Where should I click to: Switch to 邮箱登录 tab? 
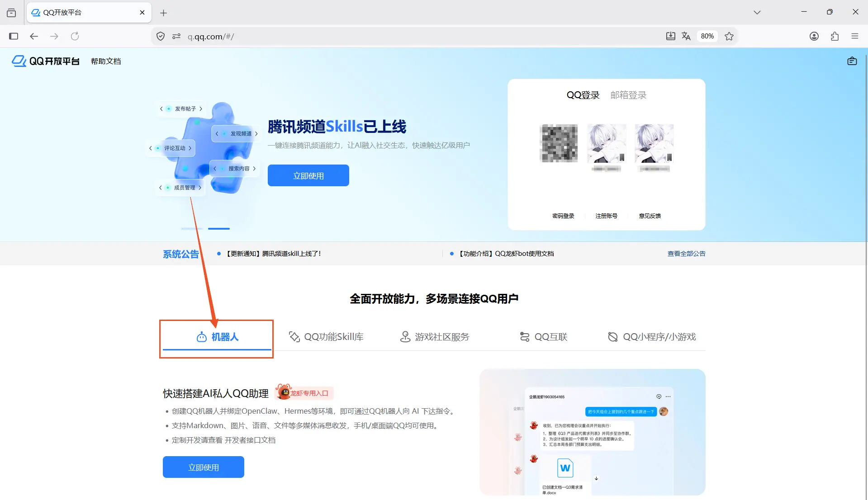coord(628,95)
